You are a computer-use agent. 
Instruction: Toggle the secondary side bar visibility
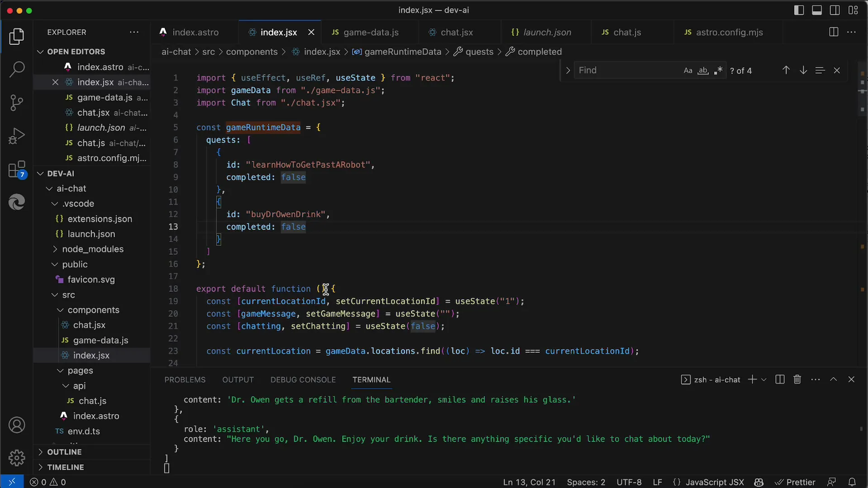(835, 10)
